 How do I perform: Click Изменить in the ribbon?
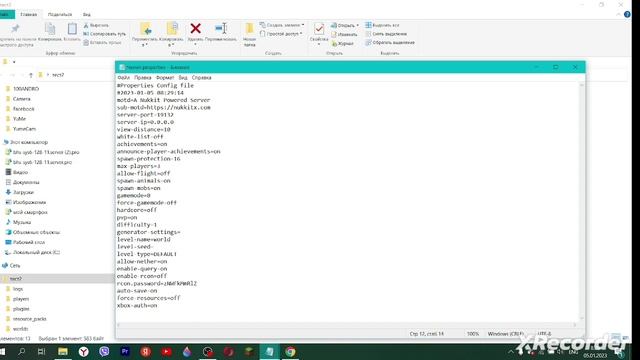pyautogui.click(x=344, y=34)
